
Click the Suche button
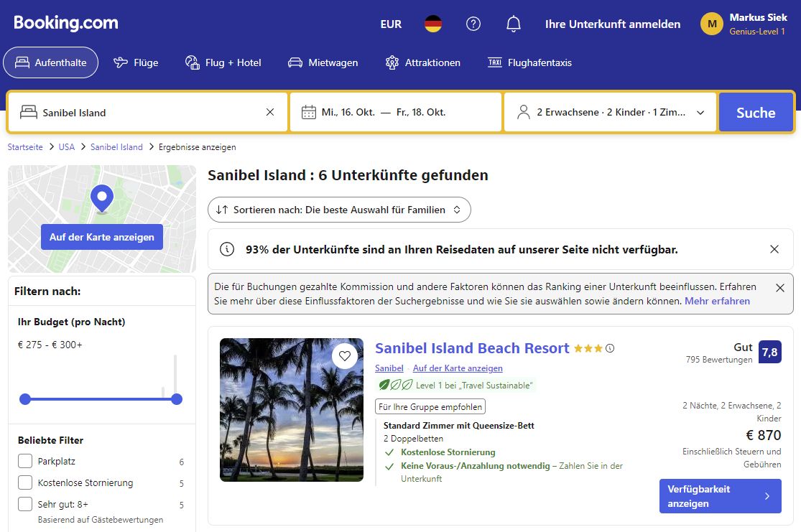(x=756, y=112)
